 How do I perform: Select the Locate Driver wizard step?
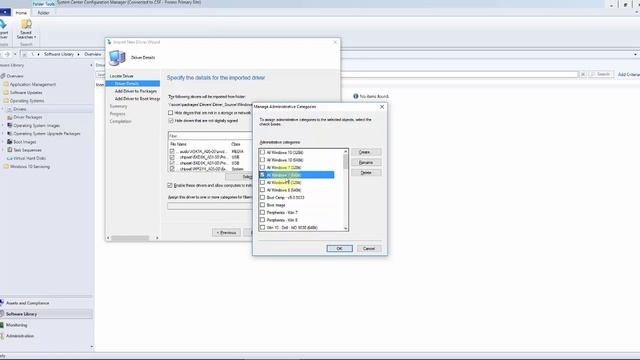[x=122, y=76]
